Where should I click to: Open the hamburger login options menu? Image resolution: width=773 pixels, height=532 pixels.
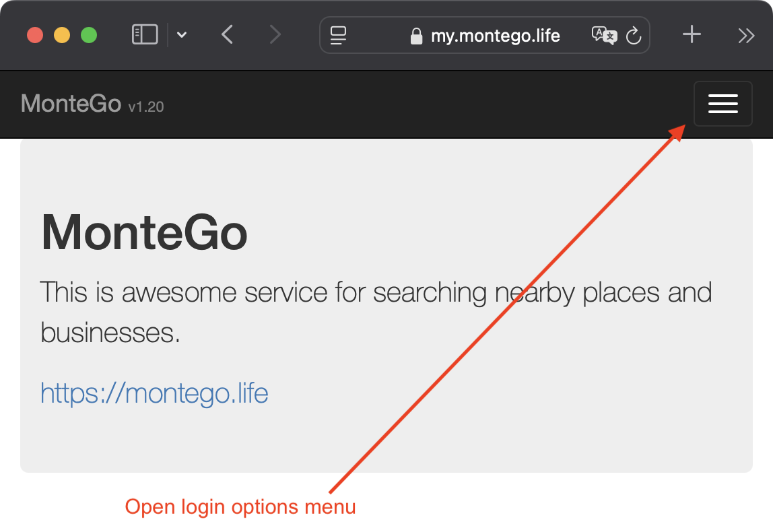(x=723, y=104)
